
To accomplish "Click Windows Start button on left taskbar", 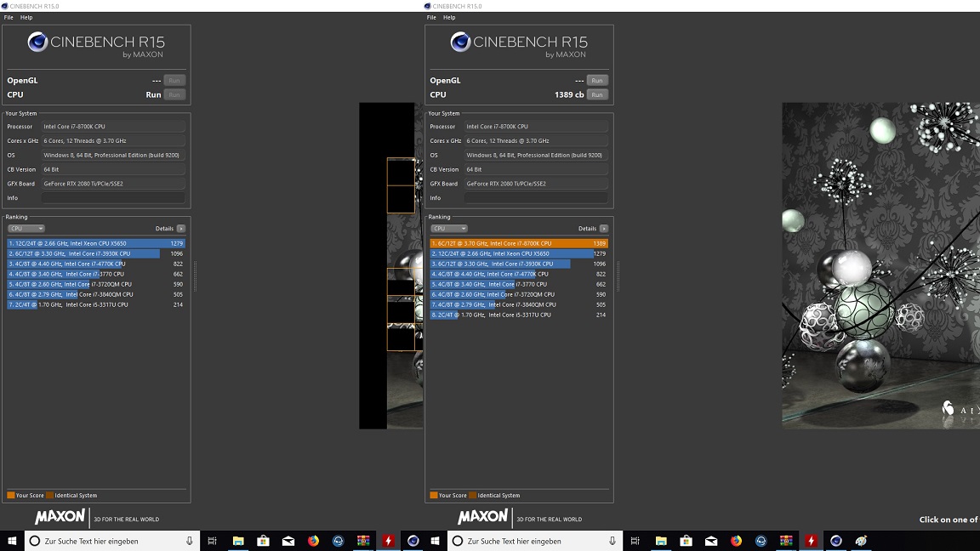I will [12, 541].
